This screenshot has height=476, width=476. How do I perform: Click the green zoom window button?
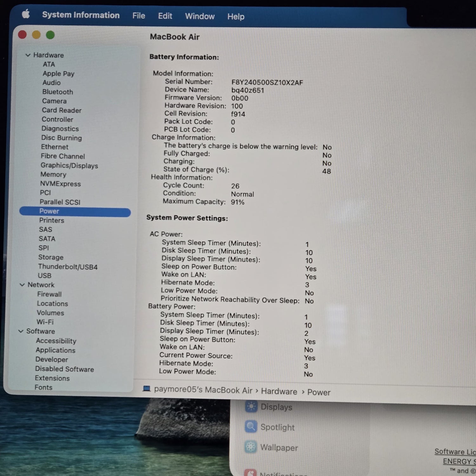click(x=50, y=35)
